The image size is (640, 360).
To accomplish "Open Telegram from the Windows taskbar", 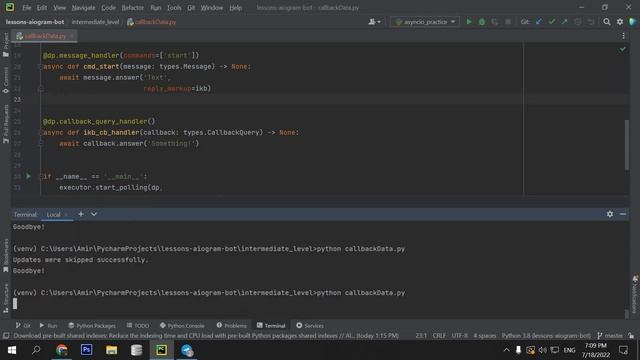I will coord(187,350).
